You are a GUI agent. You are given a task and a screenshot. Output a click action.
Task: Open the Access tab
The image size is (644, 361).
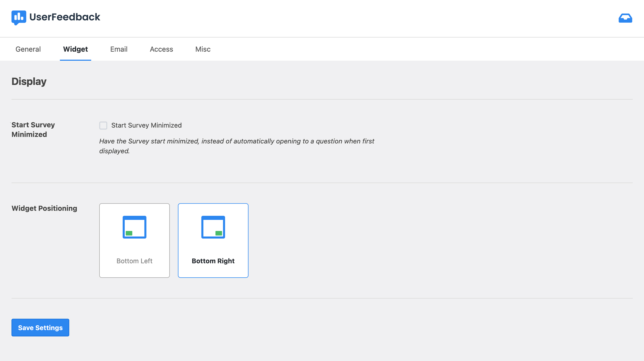pos(161,49)
